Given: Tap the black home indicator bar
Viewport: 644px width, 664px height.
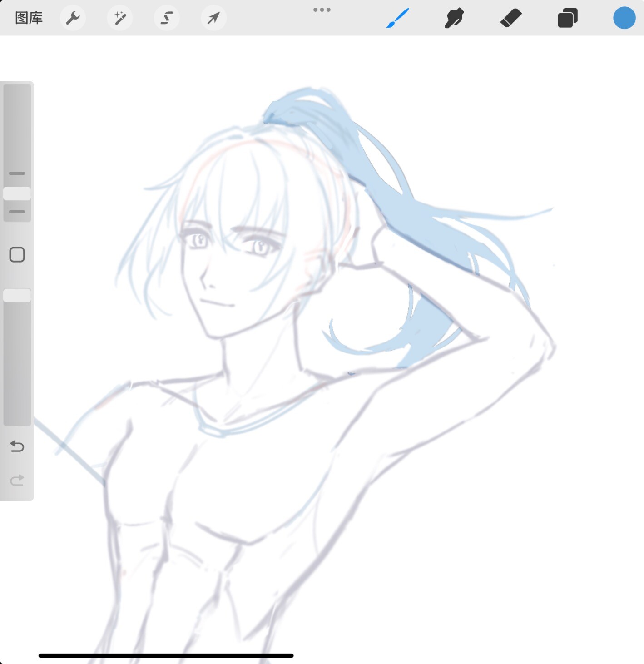Looking at the screenshot, I should (x=166, y=655).
